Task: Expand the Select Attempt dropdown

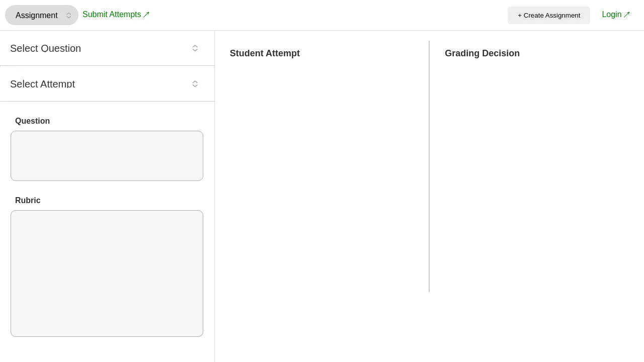Action: (x=107, y=84)
